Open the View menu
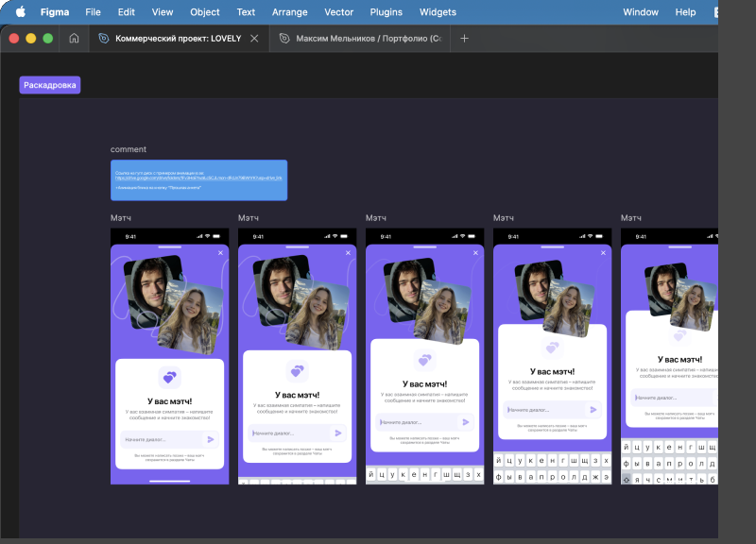 click(x=163, y=12)
